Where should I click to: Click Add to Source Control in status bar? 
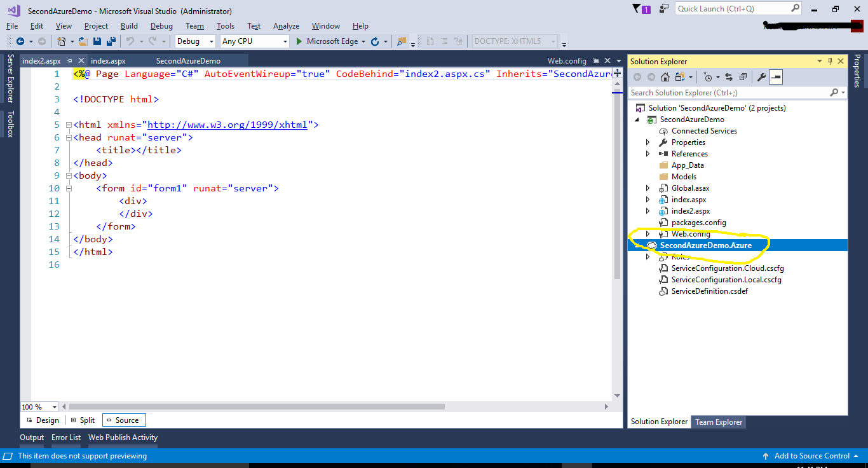coord(812,456)
